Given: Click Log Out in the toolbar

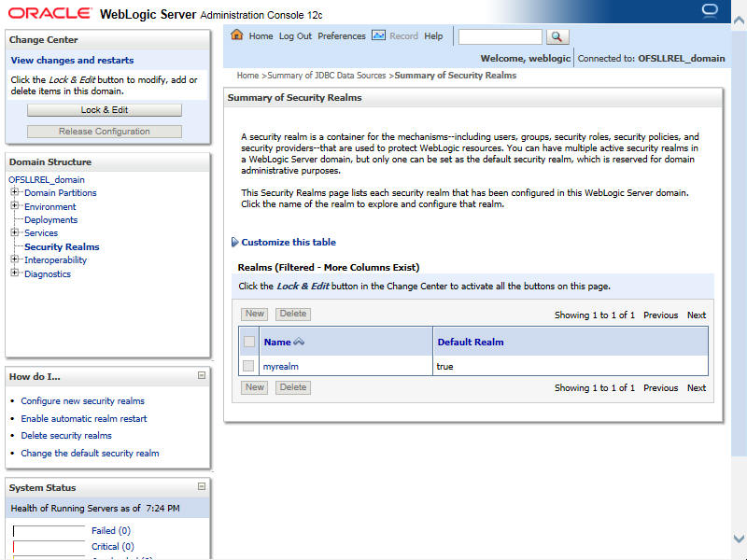Looking at the screenshot, I should (x=295, y=36).
